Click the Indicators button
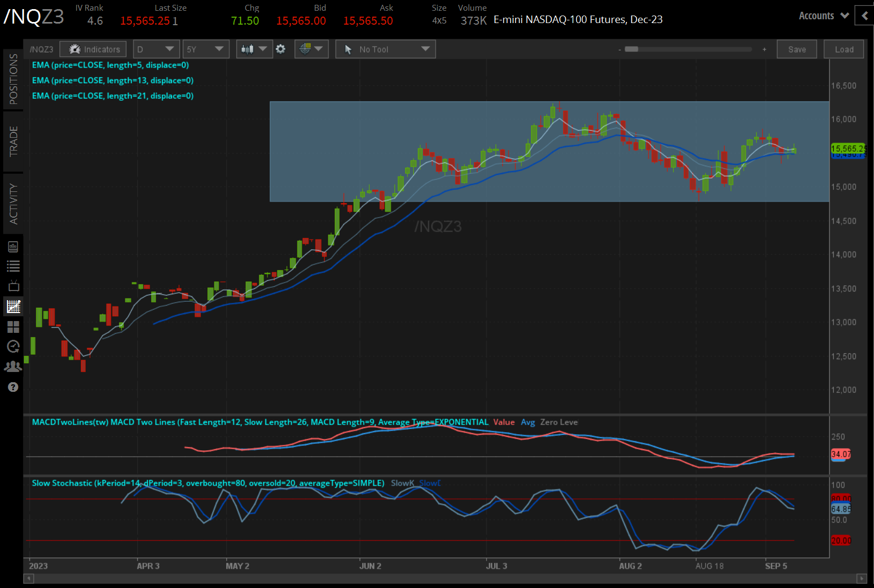Image resolution: width=874 pixels, height=588 pixels. click(x=93, y=49)
